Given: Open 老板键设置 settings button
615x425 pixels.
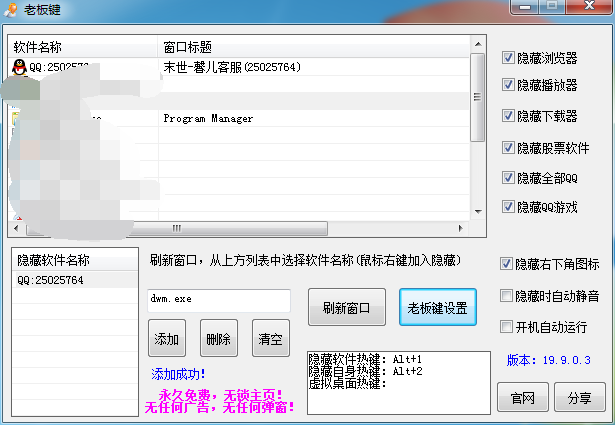Looking at the screenshot, I should click(438, 307).
